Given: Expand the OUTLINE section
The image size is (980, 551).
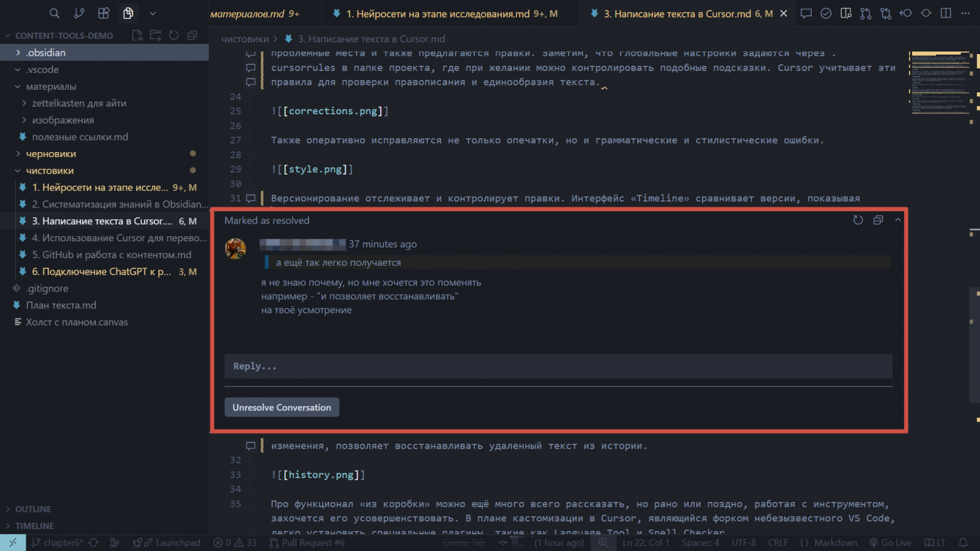Looking at the screenshot, I should click(33, 509).
